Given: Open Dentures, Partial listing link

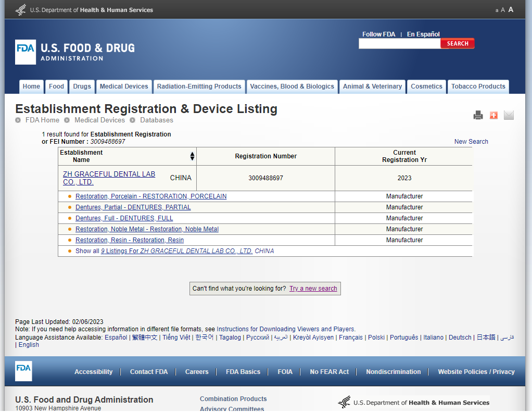Looking at the screenshot, I should click(133, 207).
